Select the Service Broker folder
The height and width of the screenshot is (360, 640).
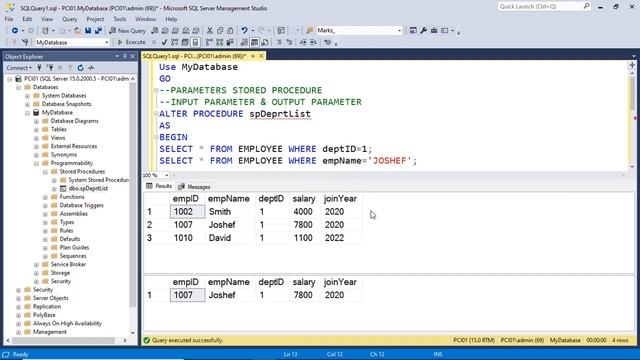[x=68, y=264]
